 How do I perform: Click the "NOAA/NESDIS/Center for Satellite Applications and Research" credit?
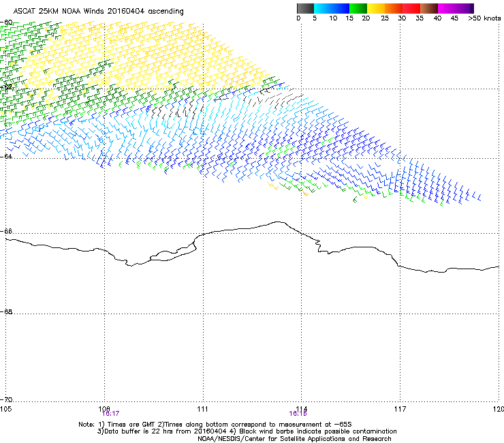click(294, 439)
